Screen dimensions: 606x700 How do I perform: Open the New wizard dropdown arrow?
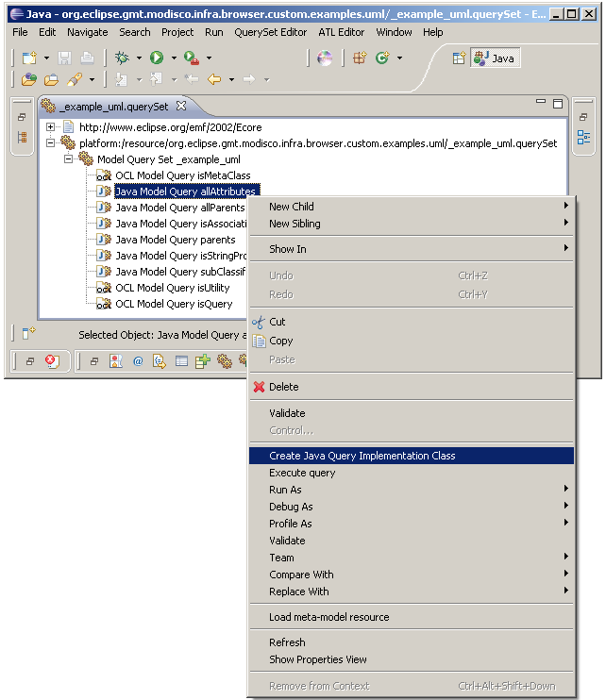click(x=46, y=58)
